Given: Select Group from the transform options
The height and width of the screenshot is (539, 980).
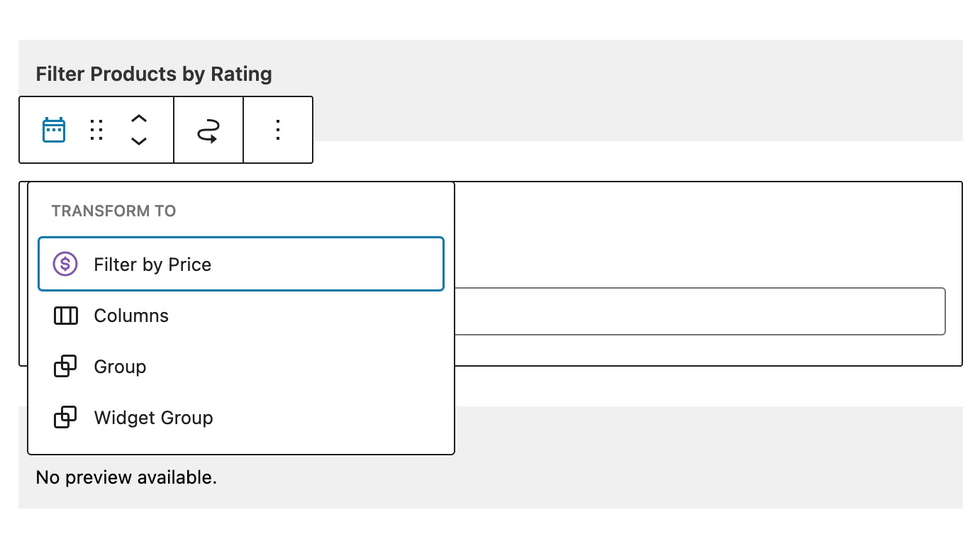Looking at the screenshot, I should 119,367.
